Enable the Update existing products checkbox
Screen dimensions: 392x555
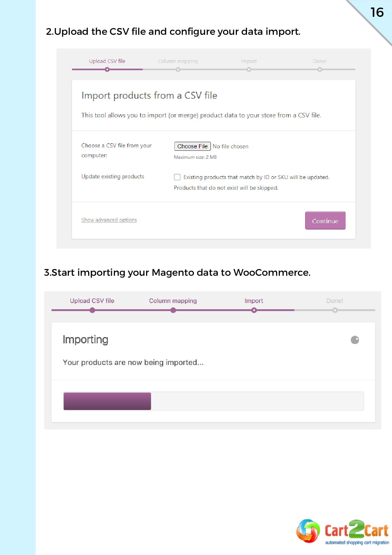[177, 177]
